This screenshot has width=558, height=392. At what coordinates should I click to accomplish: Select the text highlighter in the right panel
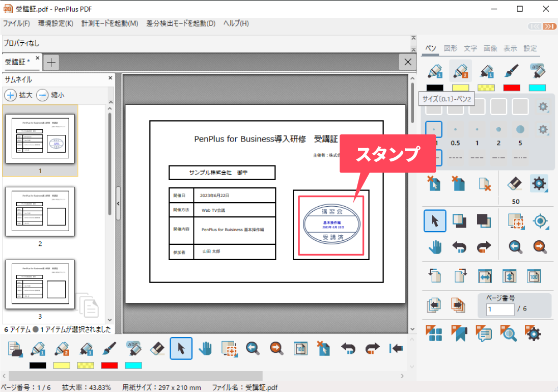[x=537, y=71]
